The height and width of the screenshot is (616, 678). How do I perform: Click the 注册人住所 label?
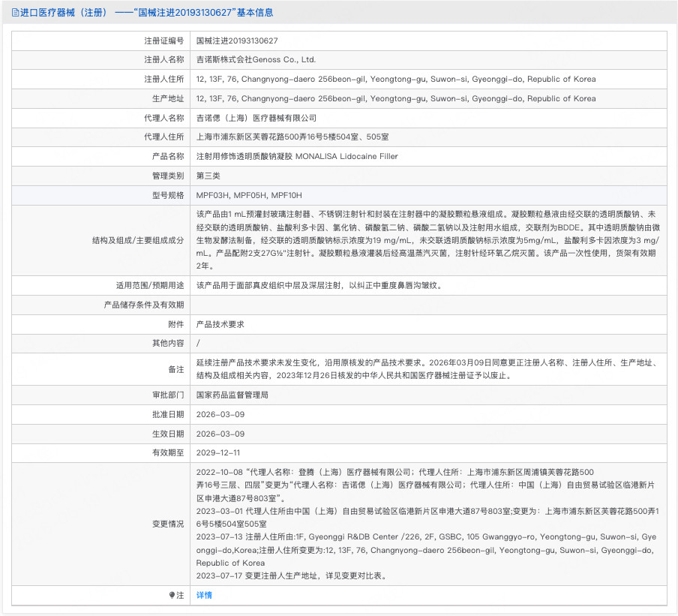(x=164, y=80)
